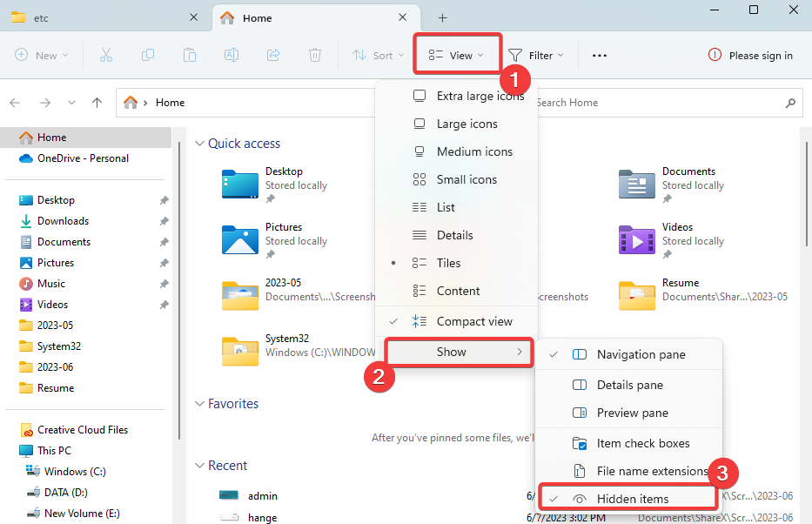Select Large icons view

click(x=457, y=124)
